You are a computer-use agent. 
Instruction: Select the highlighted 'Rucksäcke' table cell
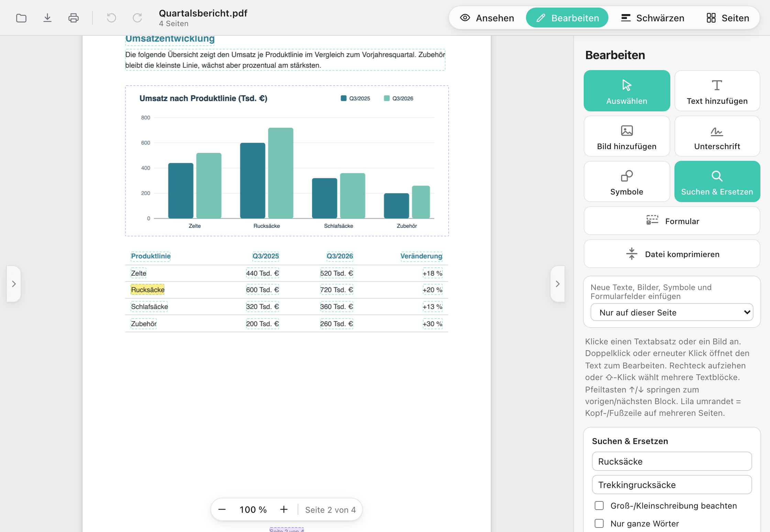(x=148, y=290)
